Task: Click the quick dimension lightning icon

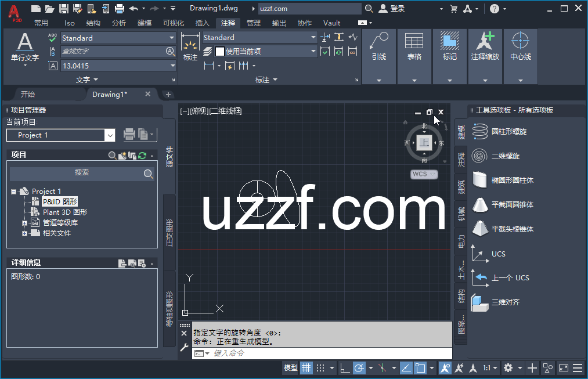Action: click(229, 66)
